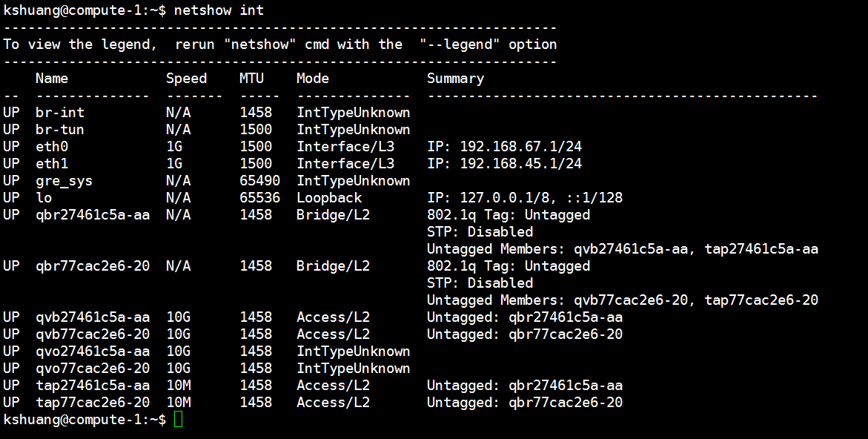Click the 'netshow int' command text
Image resolution: width=868 pixels, height=439 pixels.
[219, 10]
